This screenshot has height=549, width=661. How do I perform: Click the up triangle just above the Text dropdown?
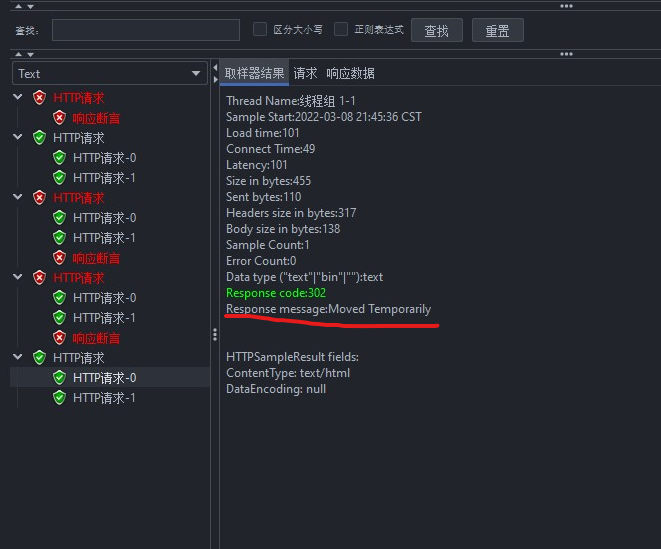[19, 54]
